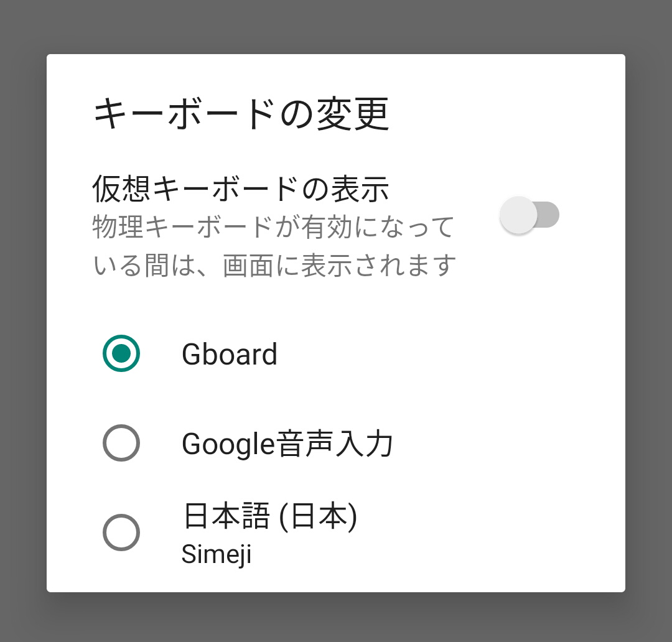
Task: Dismiss dialog via dimmed area above it
Action: click(336, 27)
